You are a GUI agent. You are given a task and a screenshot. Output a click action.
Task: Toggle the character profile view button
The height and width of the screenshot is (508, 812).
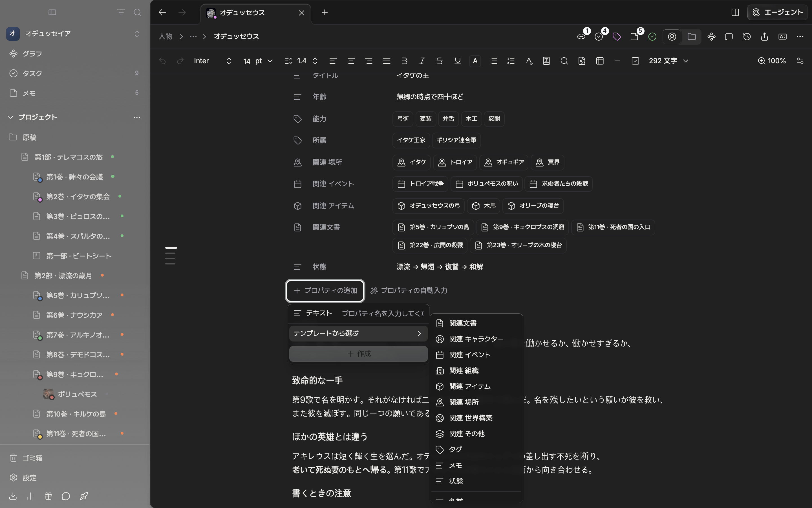(672, 37)
